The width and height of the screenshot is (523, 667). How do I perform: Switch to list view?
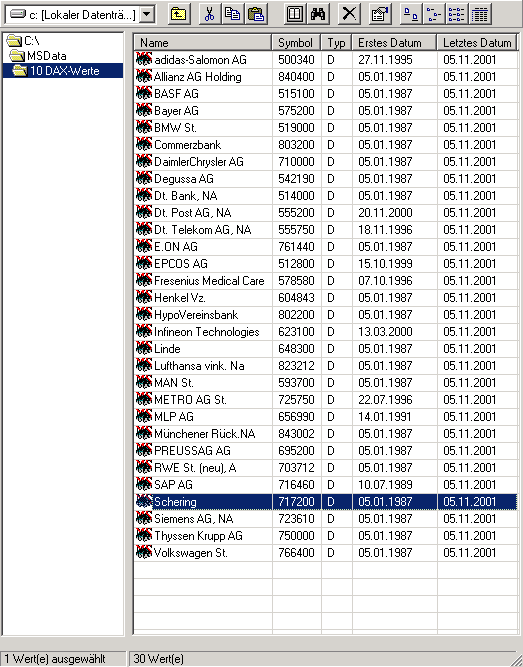[457, 14]
